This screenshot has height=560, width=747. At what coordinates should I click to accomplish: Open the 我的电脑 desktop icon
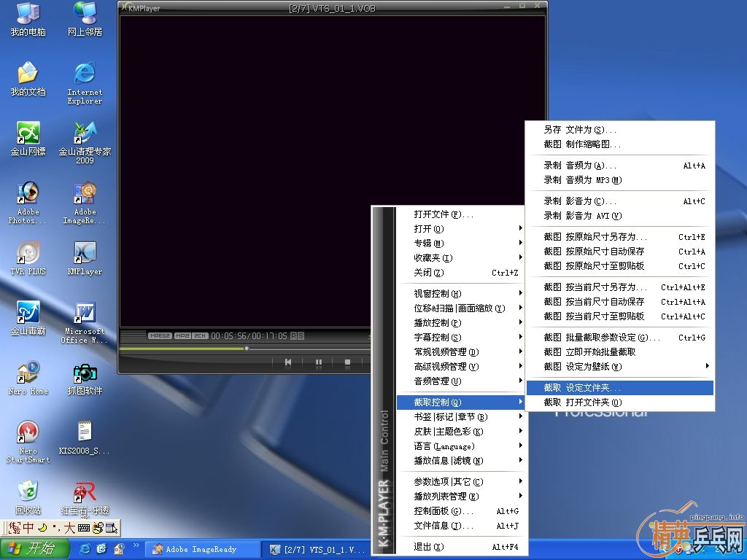point(28,19)
